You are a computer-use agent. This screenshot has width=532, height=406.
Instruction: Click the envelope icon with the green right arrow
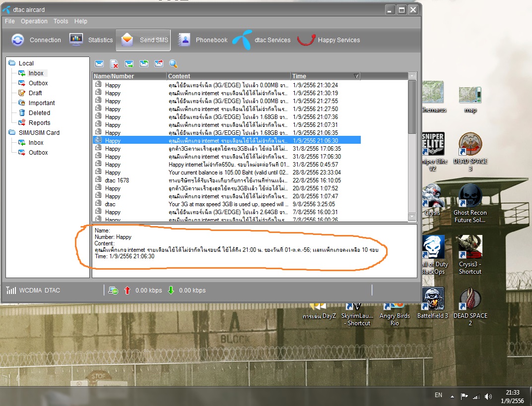click(x=129, y=64)
